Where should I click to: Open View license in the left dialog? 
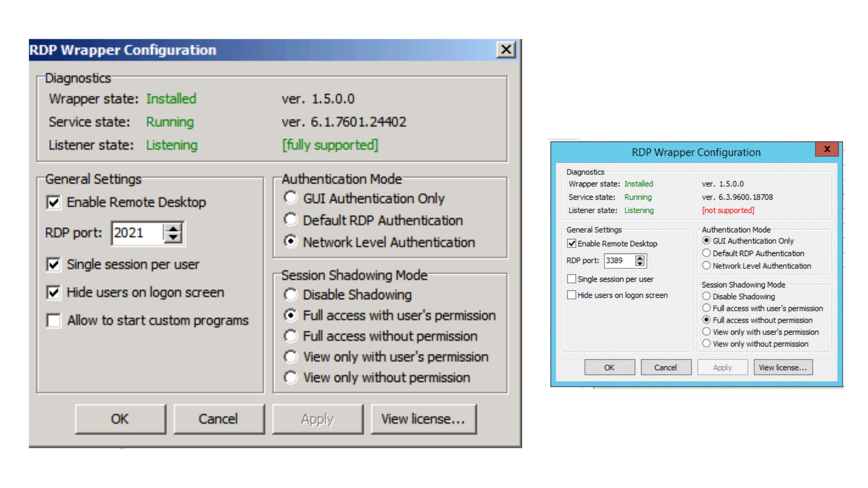tap(423, 419)
